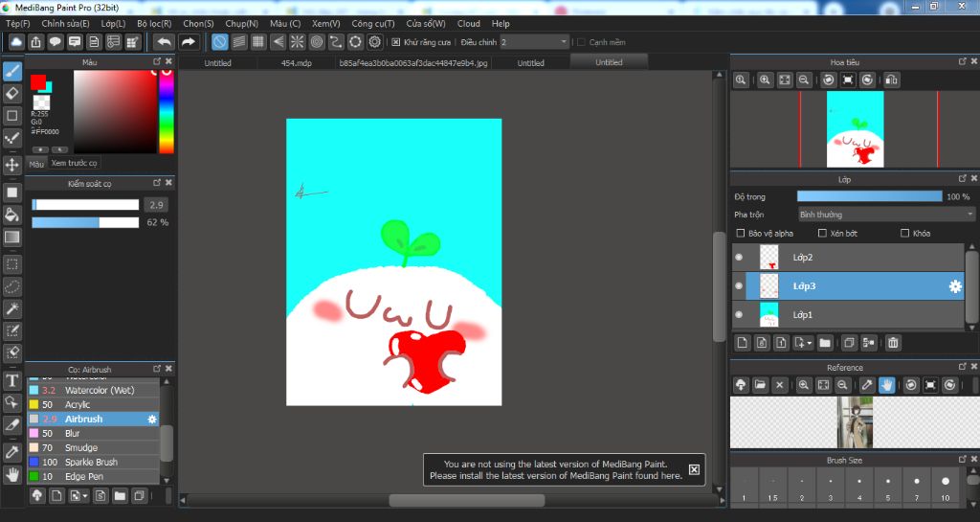Select the Smudge brush
This screenshot has height=522, width=980.
[x=93, y=447]
